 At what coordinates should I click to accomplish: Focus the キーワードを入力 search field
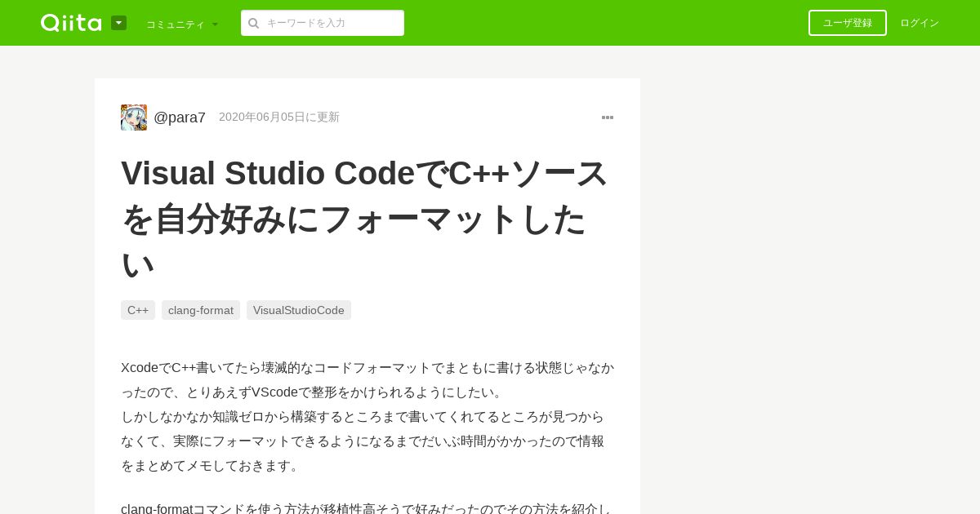tap(323, 23)
